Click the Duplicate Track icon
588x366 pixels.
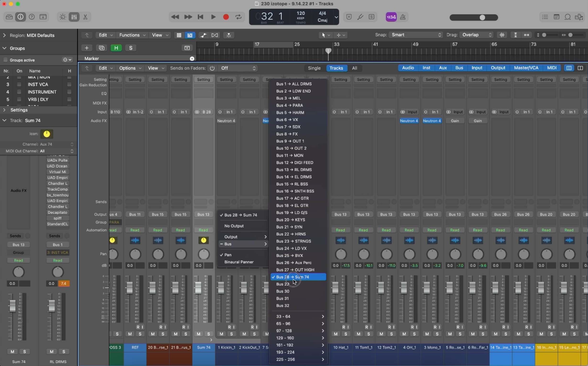pyautogui.click(x=102, y=48)
